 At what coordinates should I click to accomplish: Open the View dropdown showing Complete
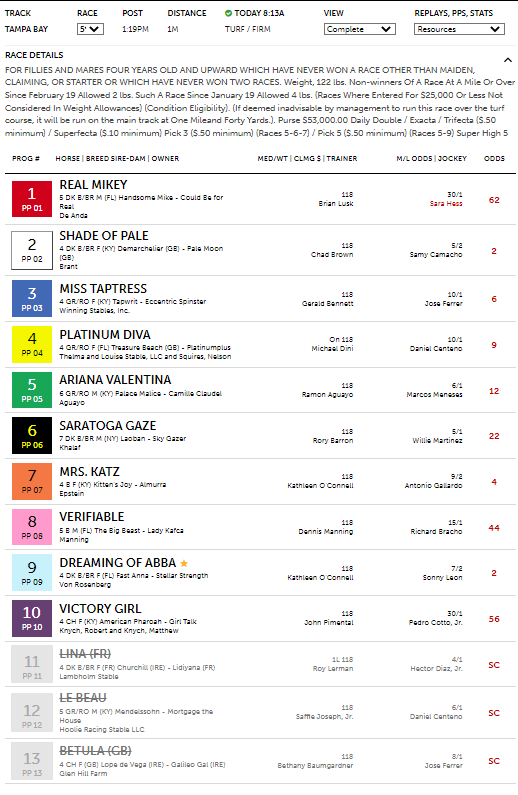click(360, 29)
